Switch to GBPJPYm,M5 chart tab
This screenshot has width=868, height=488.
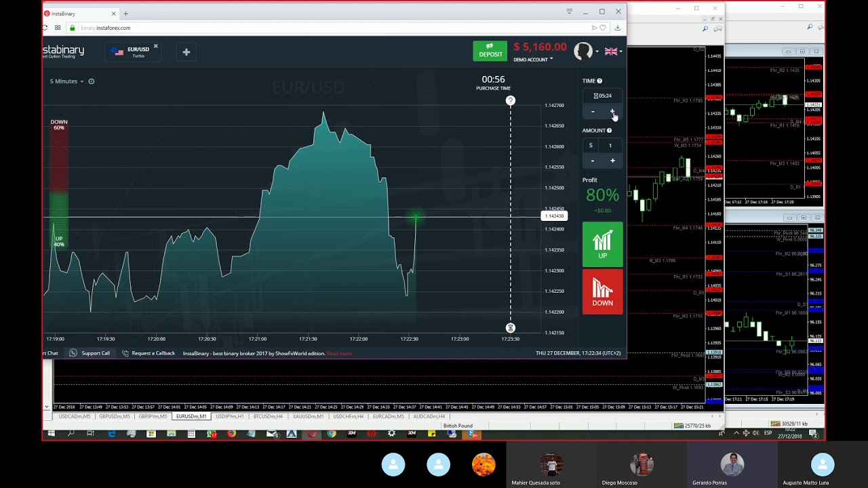(x=153, y=416)
